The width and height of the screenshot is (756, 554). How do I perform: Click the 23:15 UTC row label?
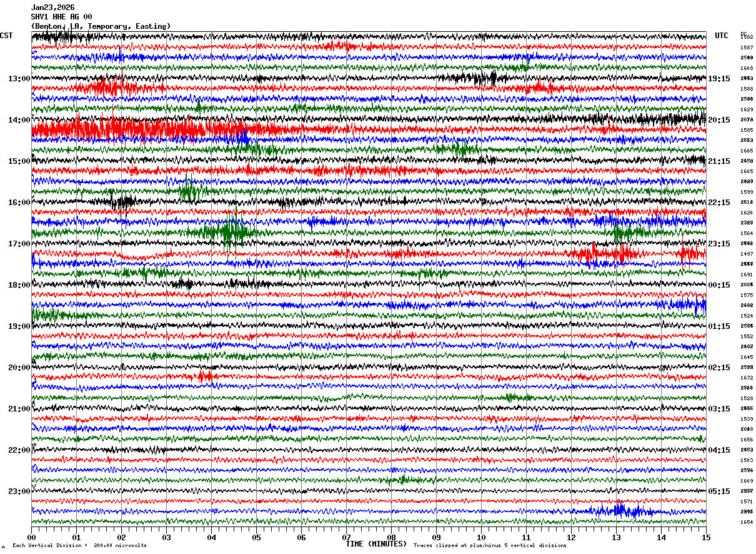pos(719,244)
